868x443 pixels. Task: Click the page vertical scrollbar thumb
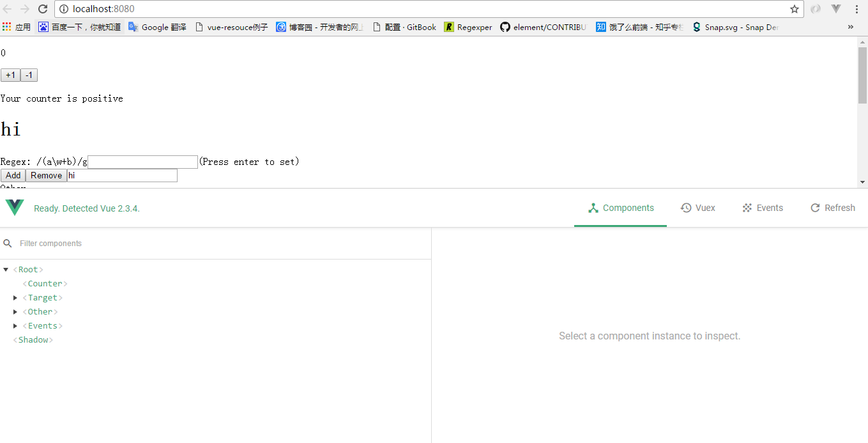click(862, 75)
